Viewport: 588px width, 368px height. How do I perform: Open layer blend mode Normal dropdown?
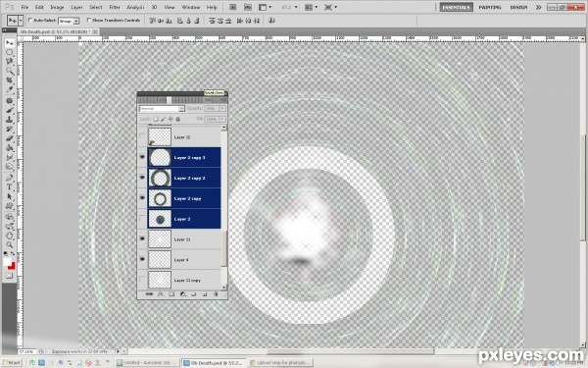(162, 109)
